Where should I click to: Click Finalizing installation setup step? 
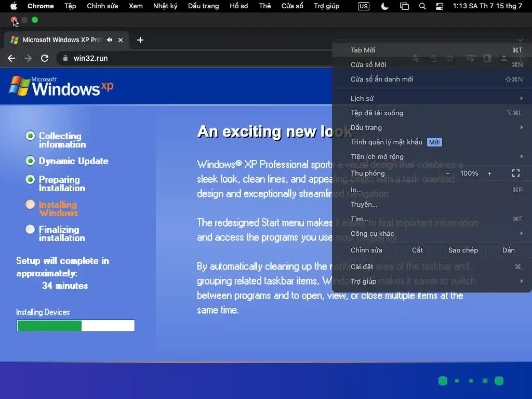pyautogui.click(x=56, y=233)
